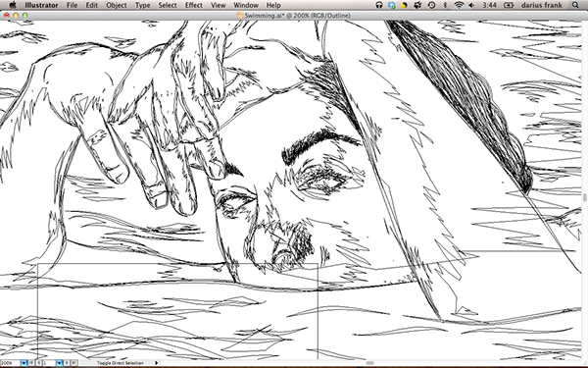
Task: Open the Help menu
Action: [273, 5]
